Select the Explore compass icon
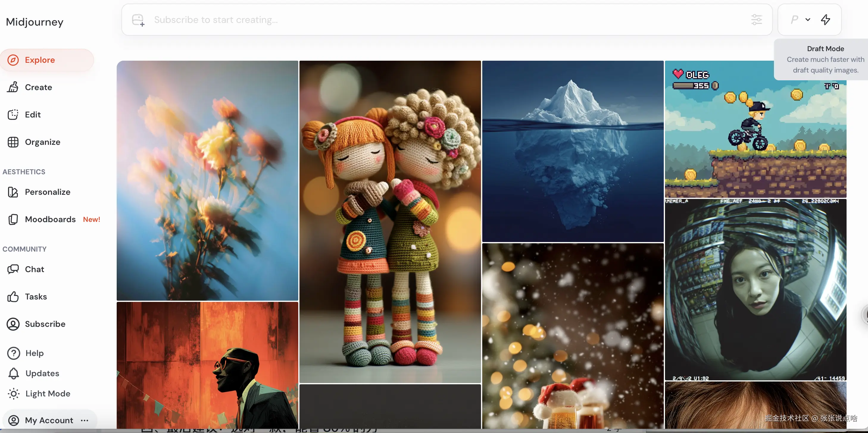 pos(13,60)
